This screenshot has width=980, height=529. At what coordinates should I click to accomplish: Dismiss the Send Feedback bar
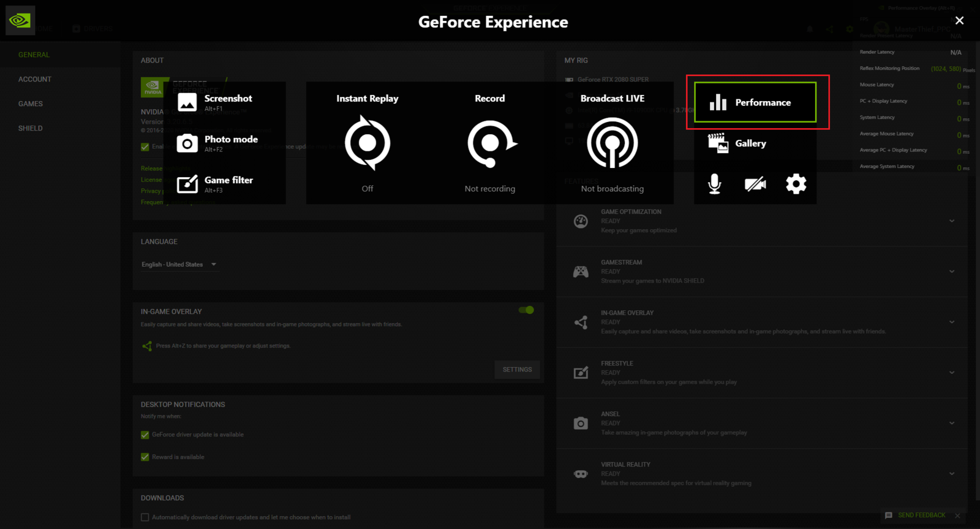(957, 516)
